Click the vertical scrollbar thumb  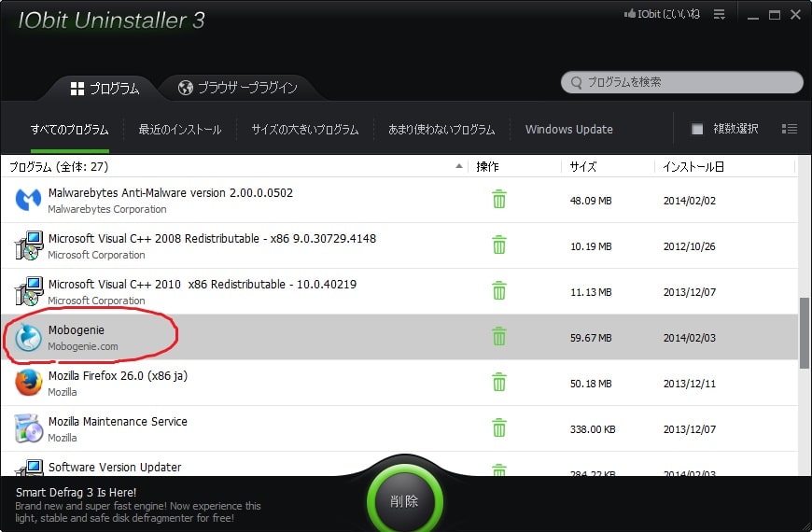pos(805,332)
